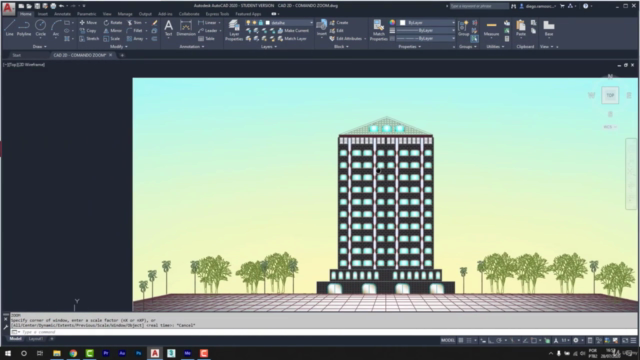Switch to the Start document tab
This screenshot has height=360, width=640.
point(16,55)
